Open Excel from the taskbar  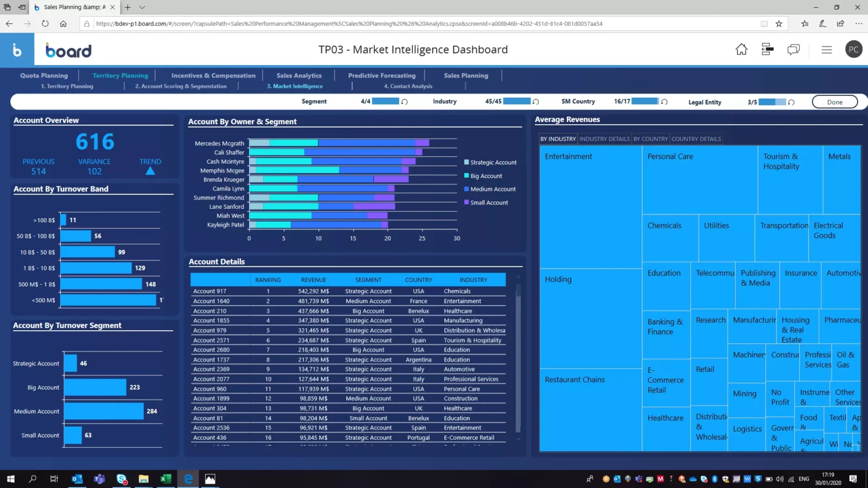pyautogui.click(x=165, y=479)
